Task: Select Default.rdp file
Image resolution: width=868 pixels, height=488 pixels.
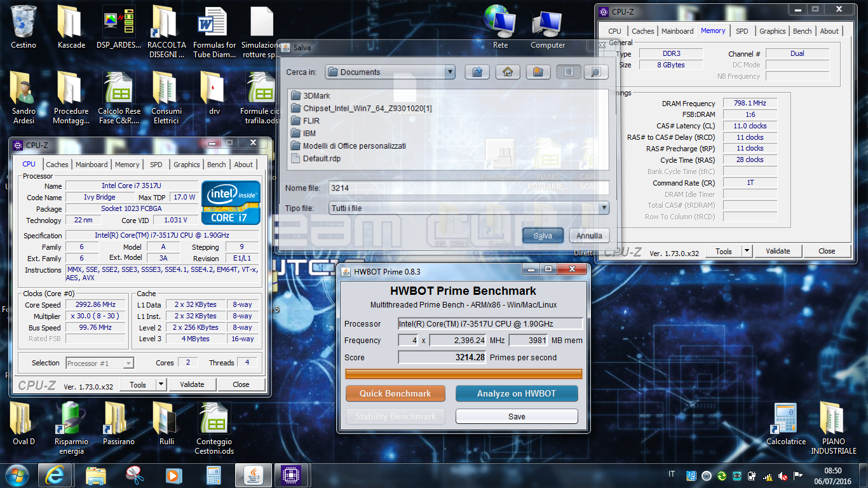Action: (316, 159)
